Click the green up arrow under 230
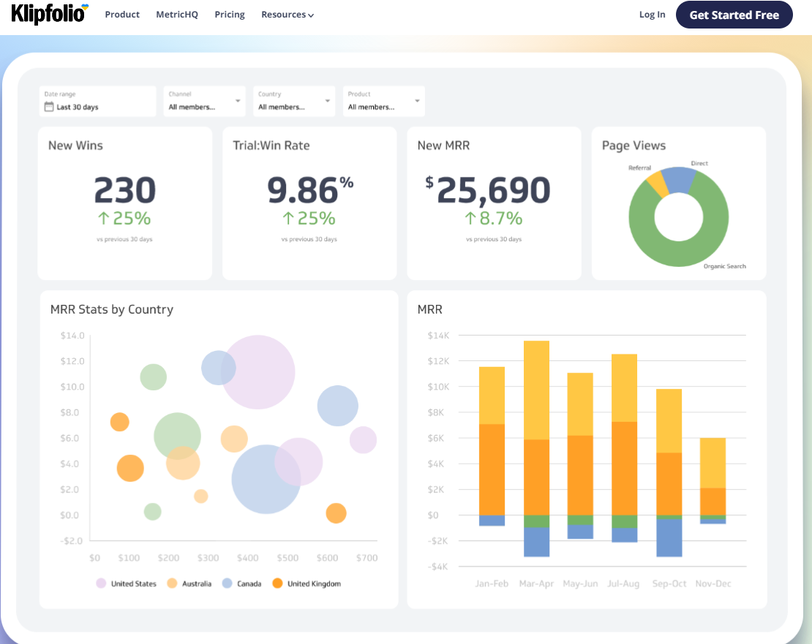Viewport: 812px width, 644px height. pos(104,218)
